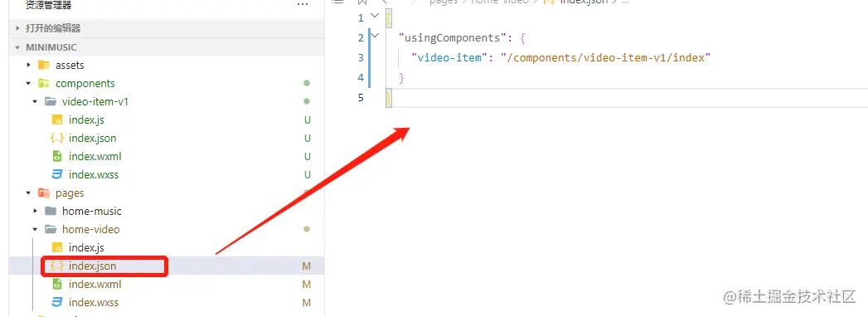The height and width of the screenshot is (317, 868).
Task: Click the home-music folder icon
Action: click(51, 211)
